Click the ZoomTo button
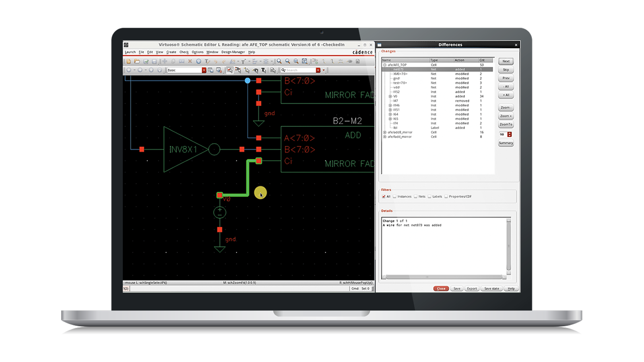644x362 pixels. 506,125
